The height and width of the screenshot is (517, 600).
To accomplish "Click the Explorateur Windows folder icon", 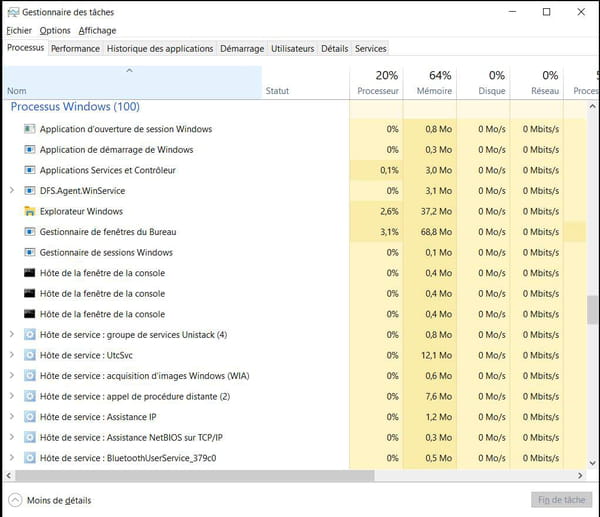I will tap(29, 211).
